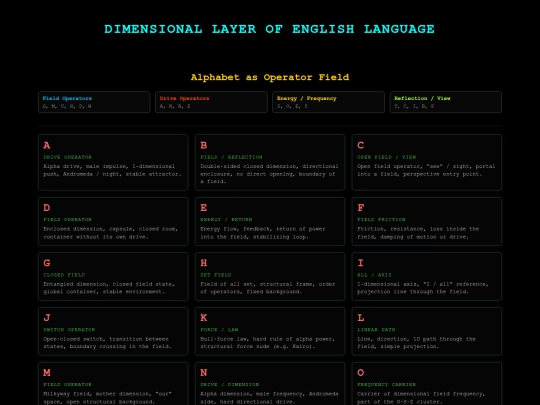
Task: Click the 'ENERGY / RETURN' label
Action: [226, 219]
